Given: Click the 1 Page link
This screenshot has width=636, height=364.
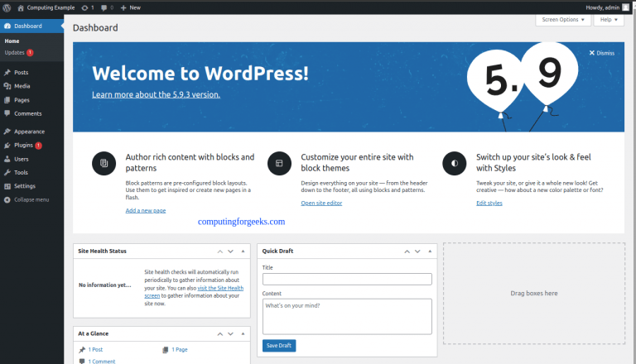Looking at the screenshot, I should pos(180,349).
